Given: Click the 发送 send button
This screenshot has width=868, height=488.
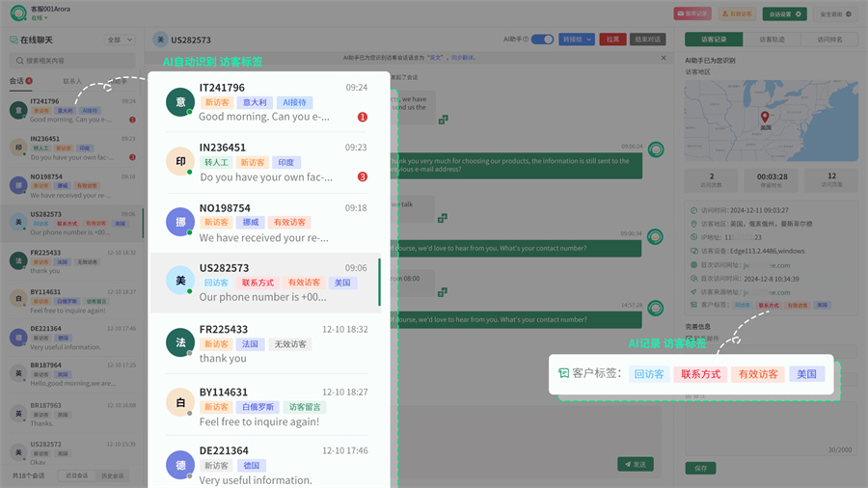Looking at the screenshot, I should point(635,464).
